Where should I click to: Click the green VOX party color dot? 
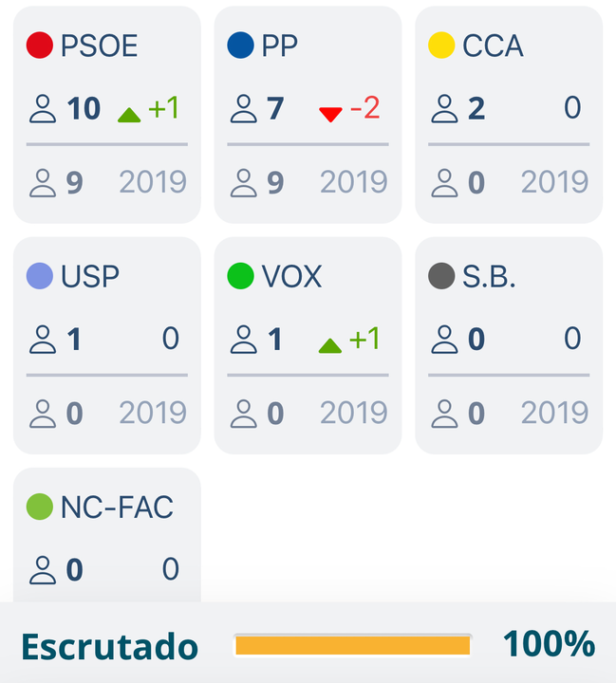[x=241, y=276]
